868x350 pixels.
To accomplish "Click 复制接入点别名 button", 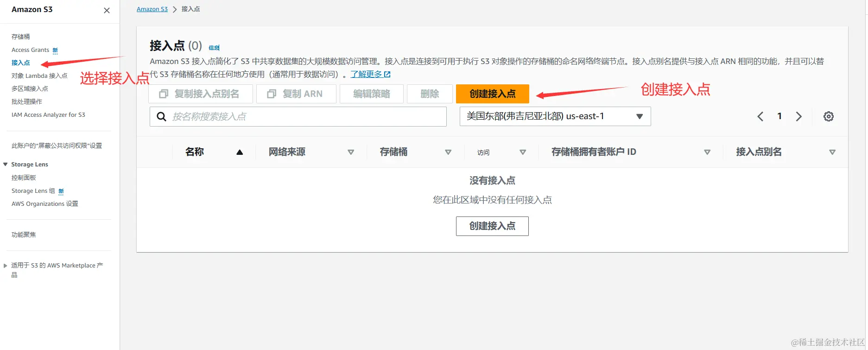I will pyautogui.click(x=201, y=94).
